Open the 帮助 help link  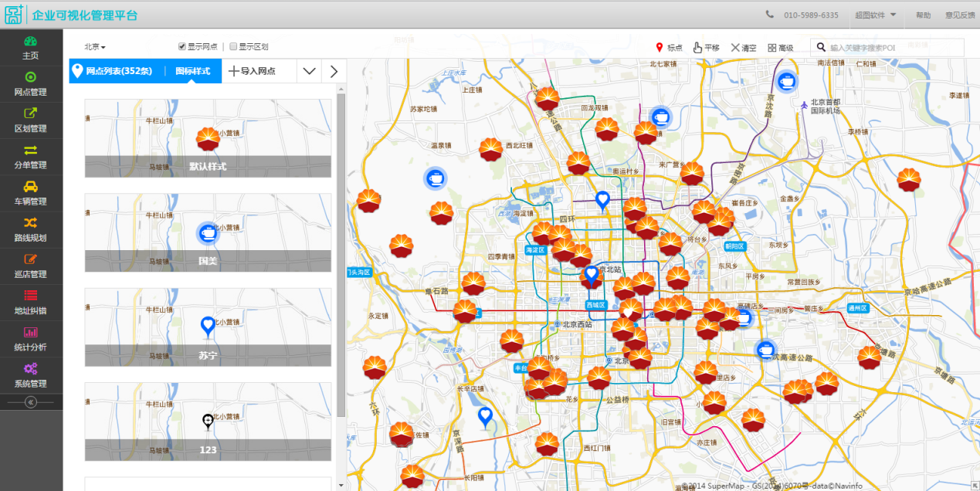coord(924,15)
